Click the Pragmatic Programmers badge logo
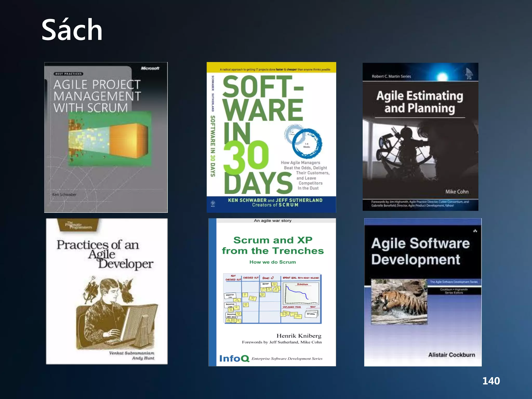 (x=78, y=225)
